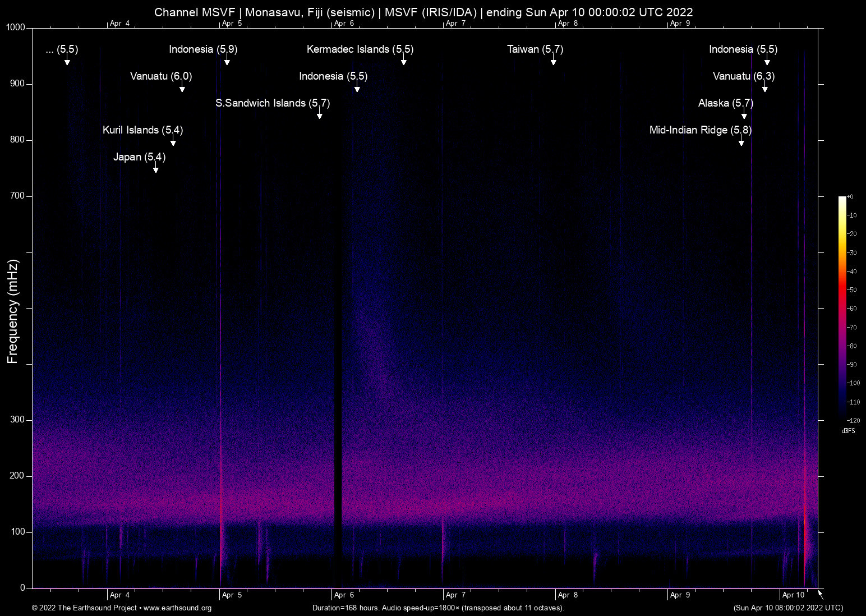Click the spectrogram title with channel MSVF
The height and width of the screenshot is (616, 866).
(423, 12)
